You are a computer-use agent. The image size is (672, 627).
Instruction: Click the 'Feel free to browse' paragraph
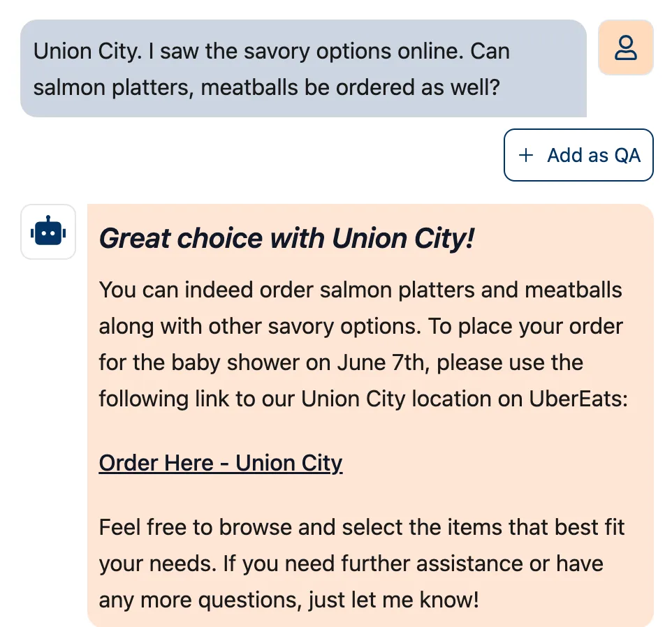362,563
